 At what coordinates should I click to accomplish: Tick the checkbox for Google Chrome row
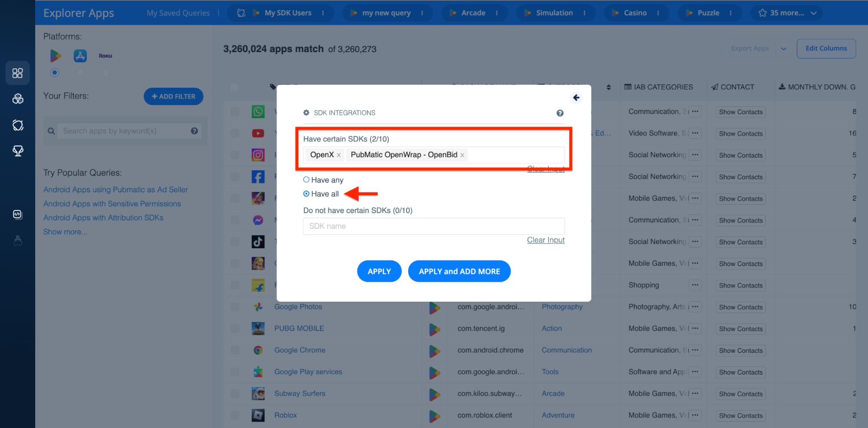pyautogui.click(x=235, y=350)
